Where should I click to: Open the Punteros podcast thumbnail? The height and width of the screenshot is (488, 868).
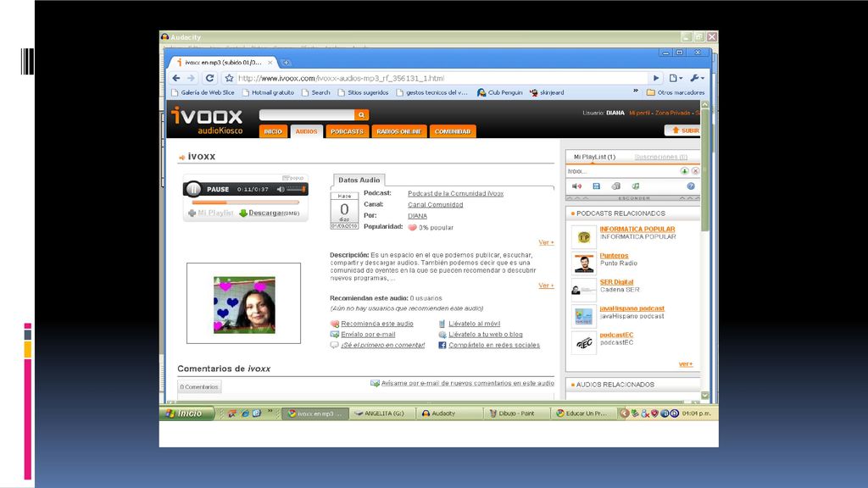point(583,263)
